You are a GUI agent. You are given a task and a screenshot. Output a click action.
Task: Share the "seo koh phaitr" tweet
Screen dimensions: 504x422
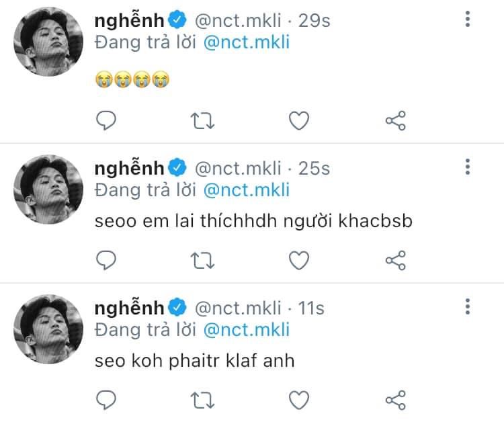tap(395, 400)
